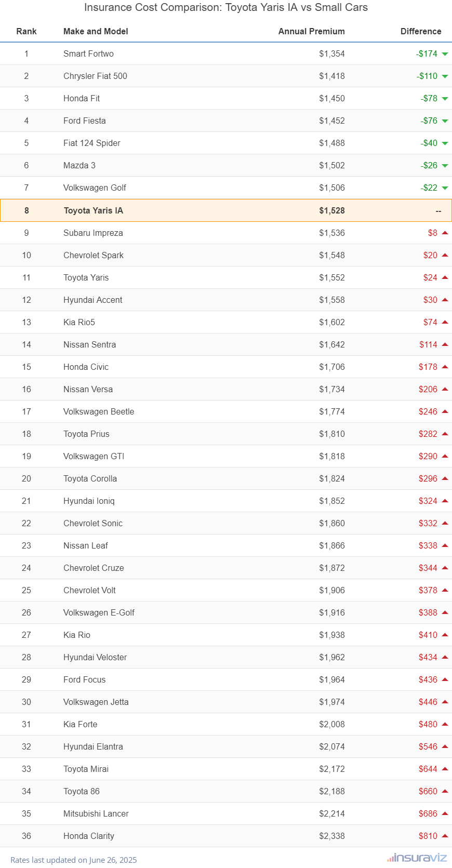The width and height of the screenshot is (452, 868).
Task: Click green down arrow beside -$174
Action: (x=445, y=54)
